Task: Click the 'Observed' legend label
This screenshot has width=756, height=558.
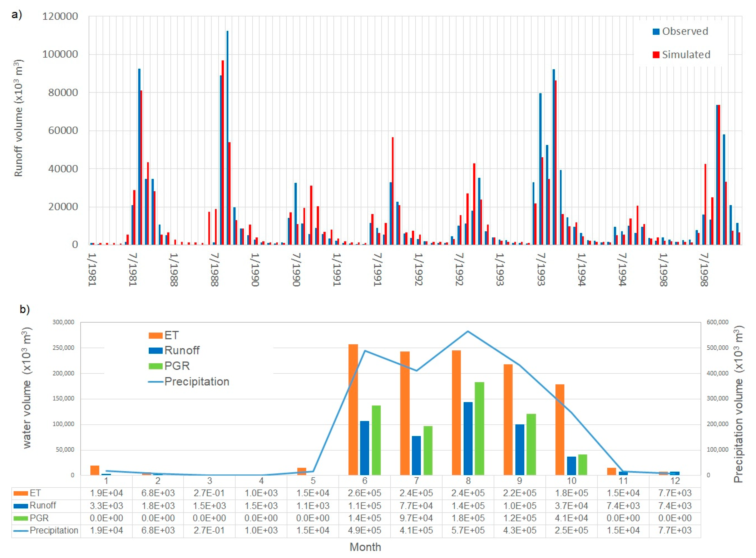Action: click(x=685, y=31)
